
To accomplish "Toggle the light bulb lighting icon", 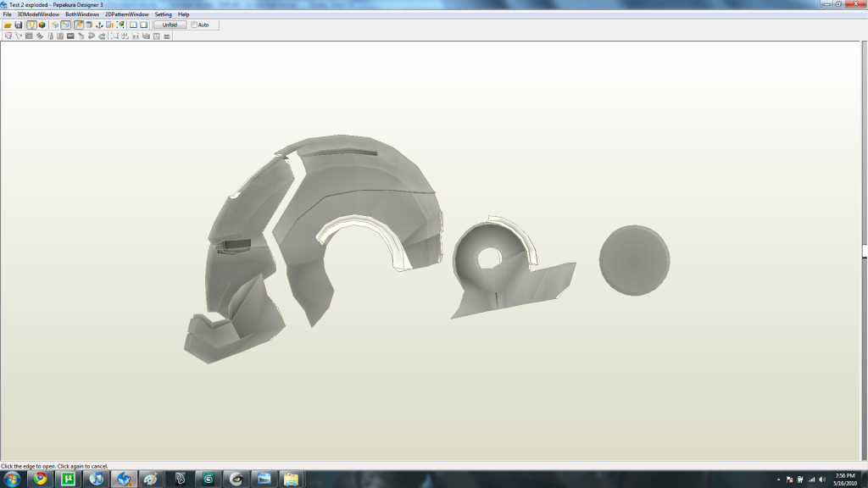I will pyautogui.click(x=31, y=25).
